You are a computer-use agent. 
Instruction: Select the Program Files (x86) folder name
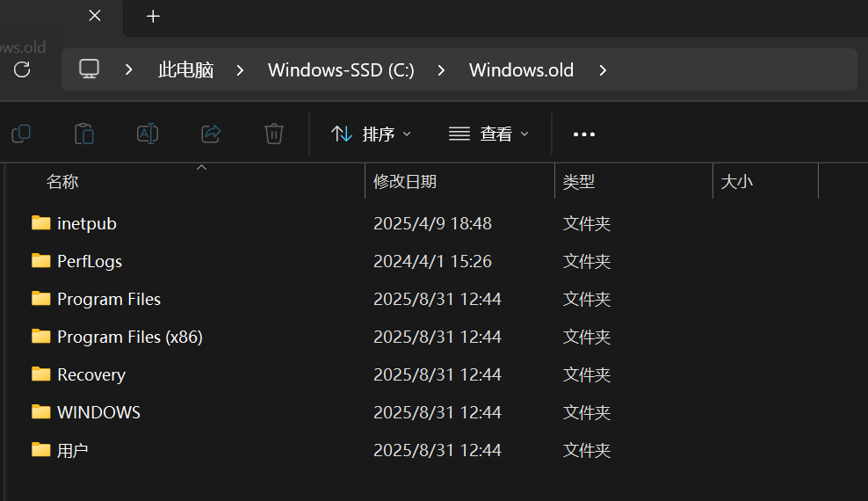(130, 337)
